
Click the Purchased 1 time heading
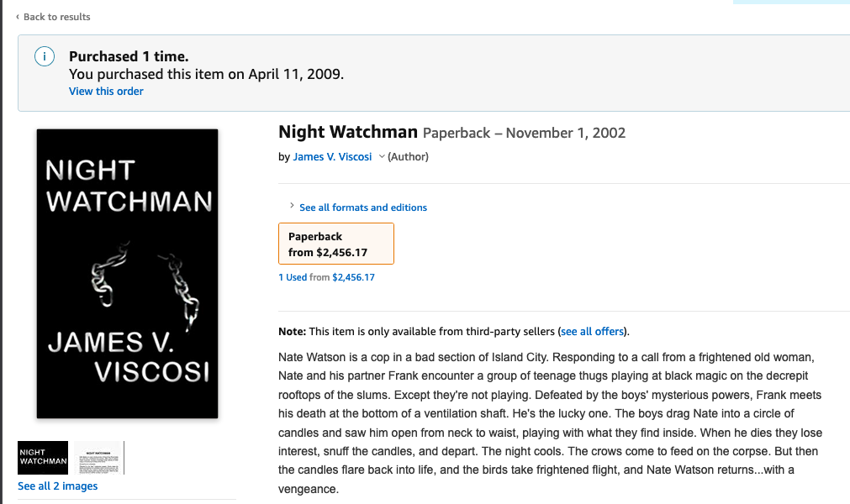tap(129, 56)
